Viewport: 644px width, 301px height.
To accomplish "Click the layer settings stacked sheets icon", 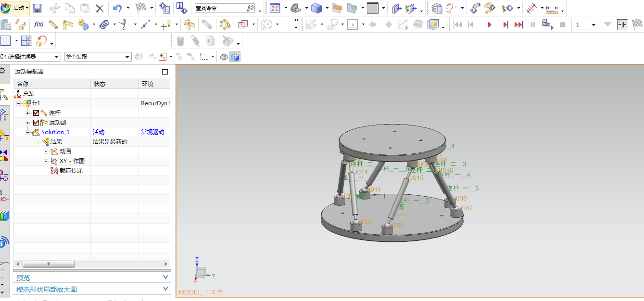I will (437, 8).
